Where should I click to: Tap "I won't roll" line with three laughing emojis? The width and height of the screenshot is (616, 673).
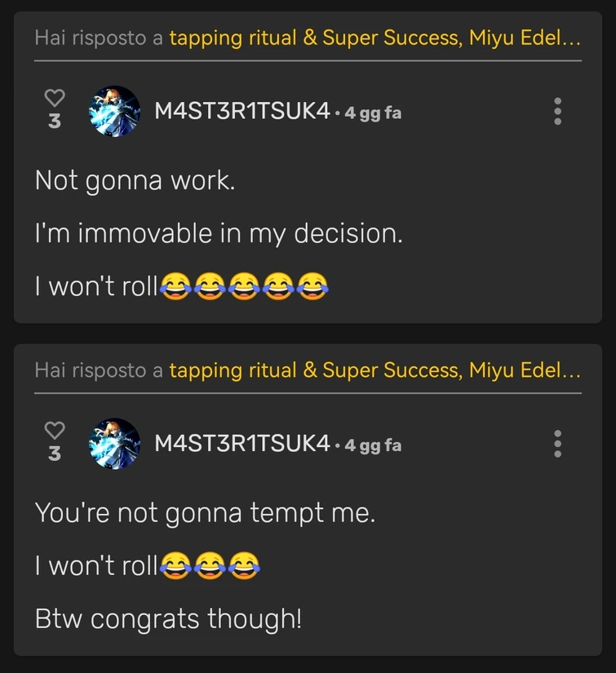147,565
